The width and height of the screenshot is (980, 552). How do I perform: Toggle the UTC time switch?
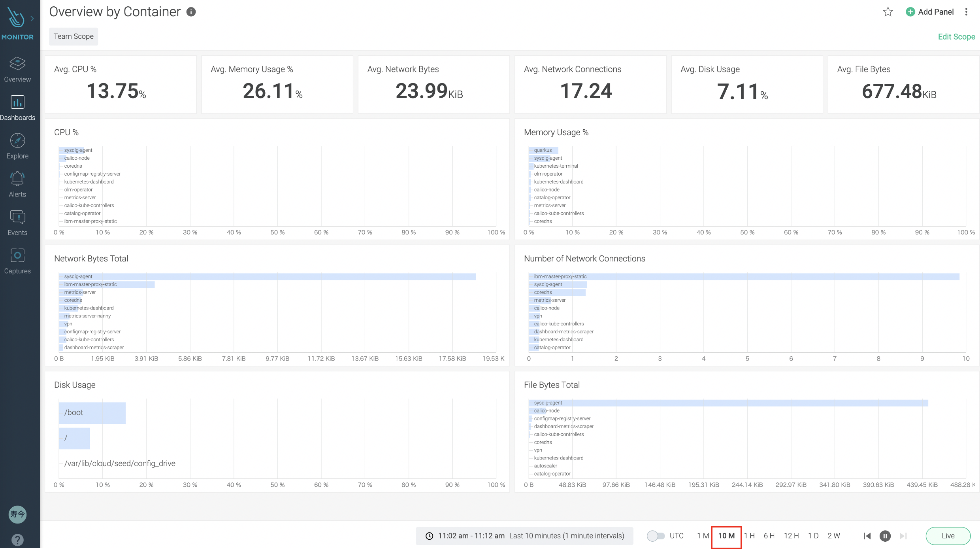point(656,536)
